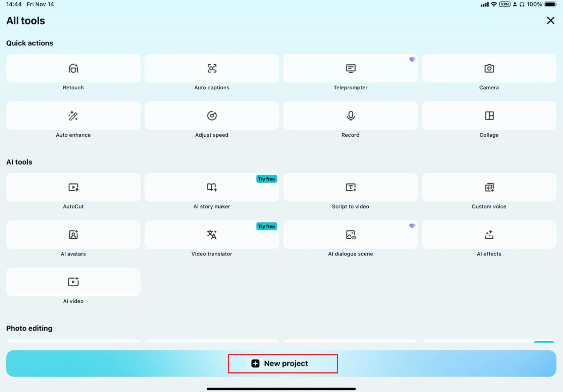Open Script to video

pyautogui.click(x=351, y=187)
